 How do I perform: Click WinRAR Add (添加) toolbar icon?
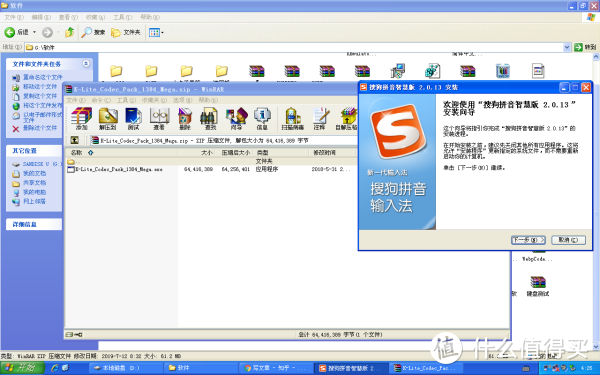[82, 119]
